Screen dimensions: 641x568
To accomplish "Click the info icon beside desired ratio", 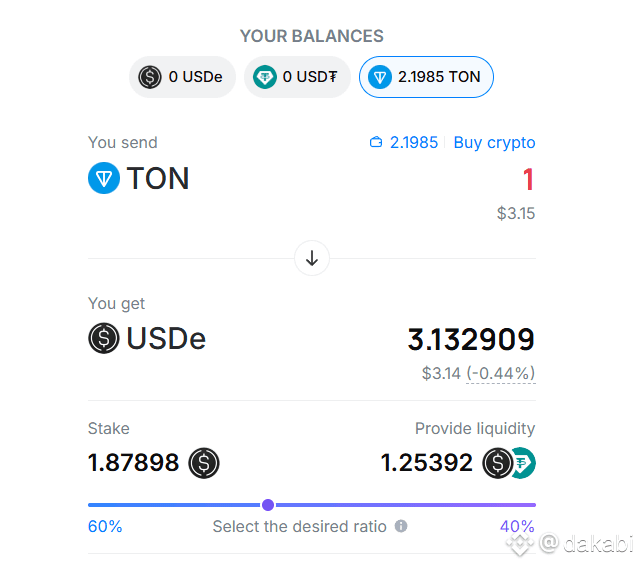I will point(401,526).
